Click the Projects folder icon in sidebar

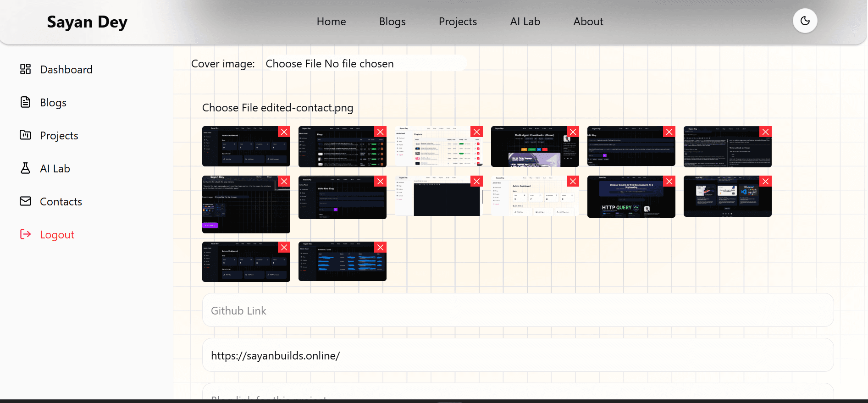point(25,135)
